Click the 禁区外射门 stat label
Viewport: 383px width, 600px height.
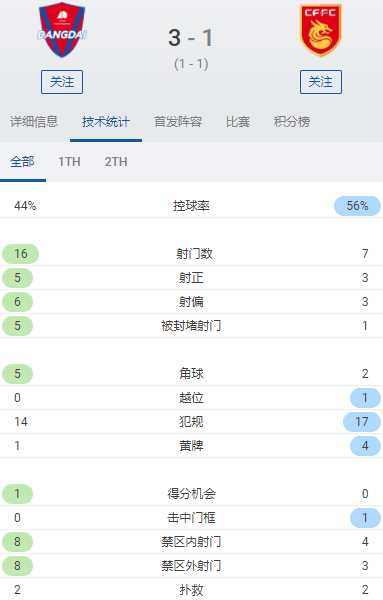[x=191, y=566]
